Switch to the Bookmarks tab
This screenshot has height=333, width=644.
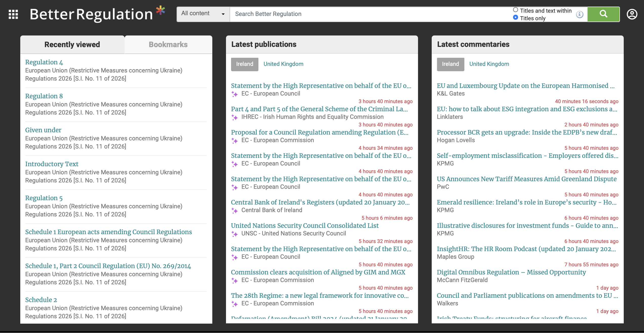tap(168, 44)
